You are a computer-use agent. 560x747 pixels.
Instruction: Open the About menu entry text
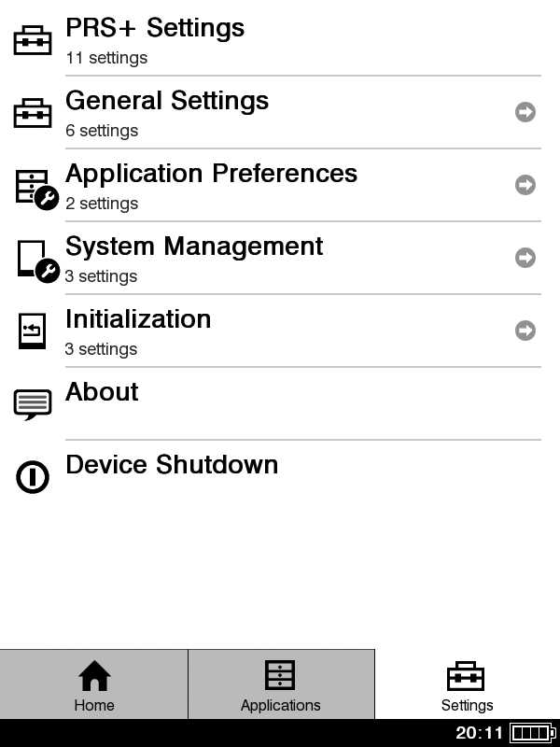tap(102, 391)
